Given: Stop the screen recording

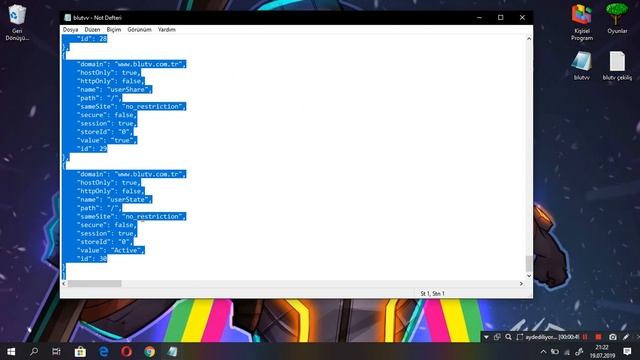Looking at the screenshot, I should 598,337.
